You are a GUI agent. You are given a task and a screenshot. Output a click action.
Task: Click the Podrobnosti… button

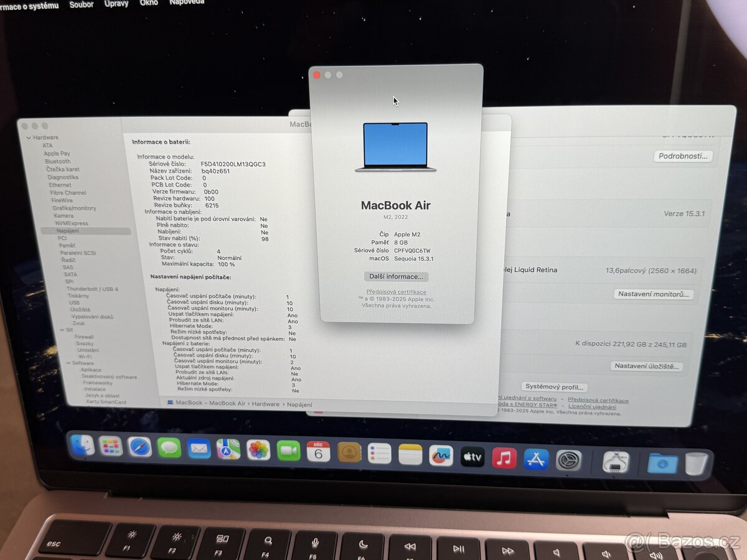683,156
